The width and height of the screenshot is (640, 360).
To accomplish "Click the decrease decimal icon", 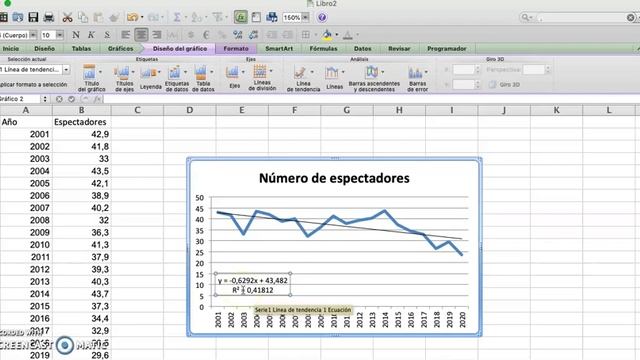I will click(253, 35).
